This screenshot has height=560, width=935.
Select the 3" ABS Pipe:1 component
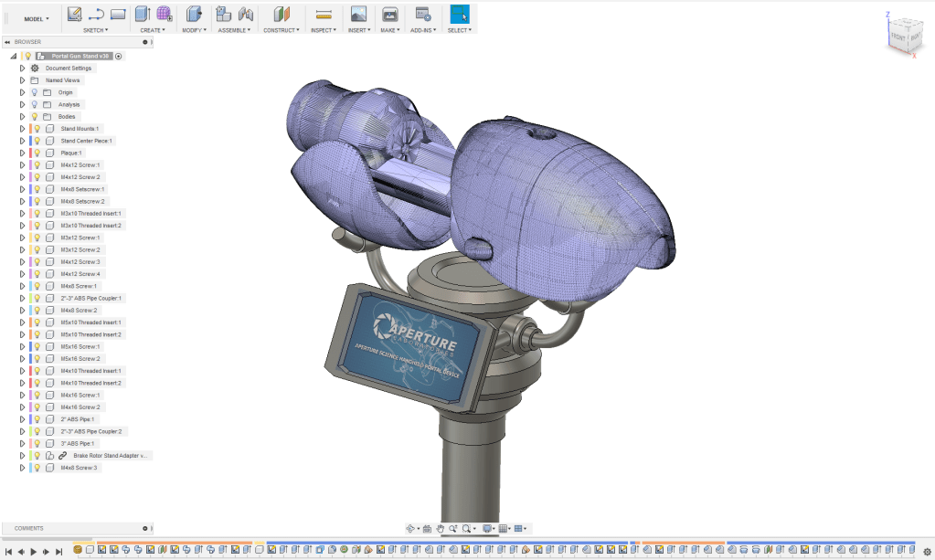(x=78, y=443)
